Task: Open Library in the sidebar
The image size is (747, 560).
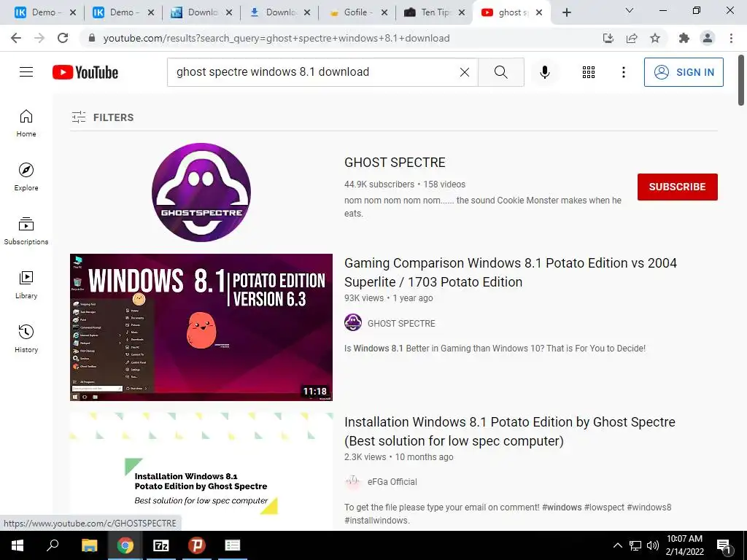Action: 26,284
